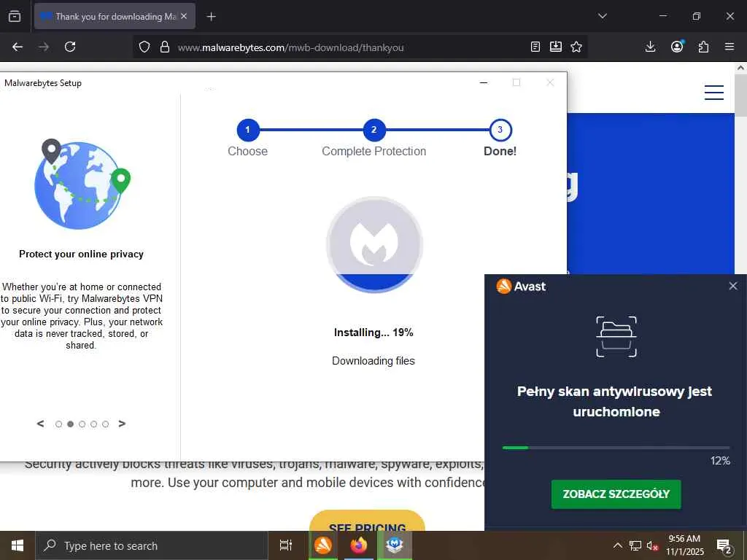Click 'Protect your online privacy' heading
The width and height of the screenshot is (747, 560).
(82, 254)
